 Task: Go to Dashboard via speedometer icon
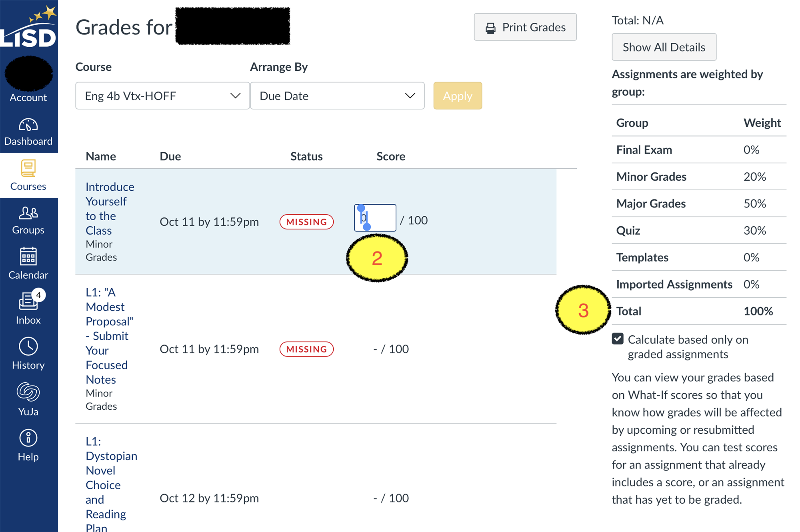pyautogui.click(x=28, y=125)
